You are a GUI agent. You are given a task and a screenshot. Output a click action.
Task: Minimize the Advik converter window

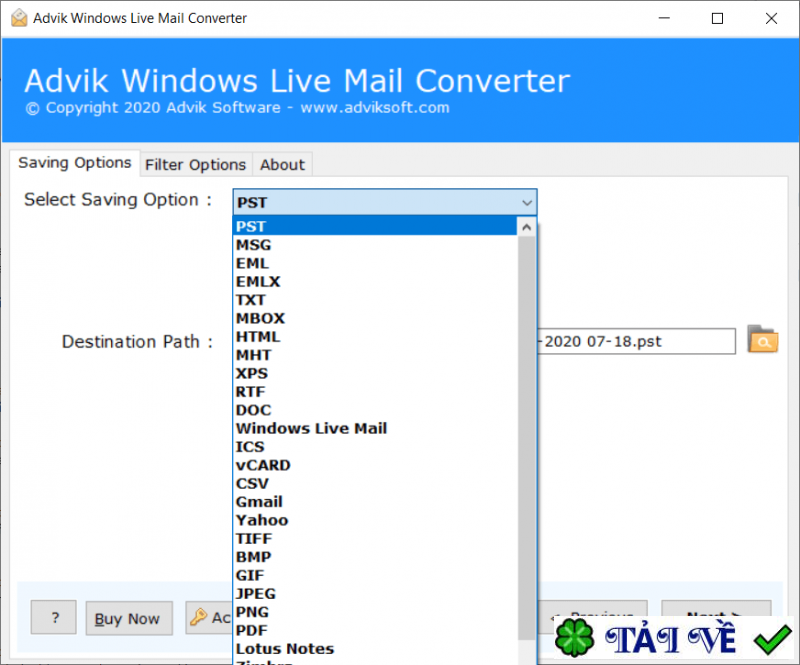(x=664, y=18)
